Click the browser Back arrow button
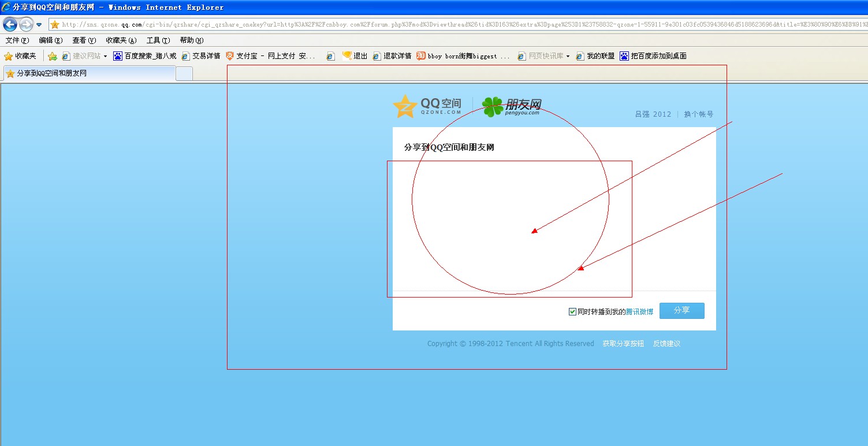The width and height of the screenshot is (868, 446). click(x=10, y=24)
